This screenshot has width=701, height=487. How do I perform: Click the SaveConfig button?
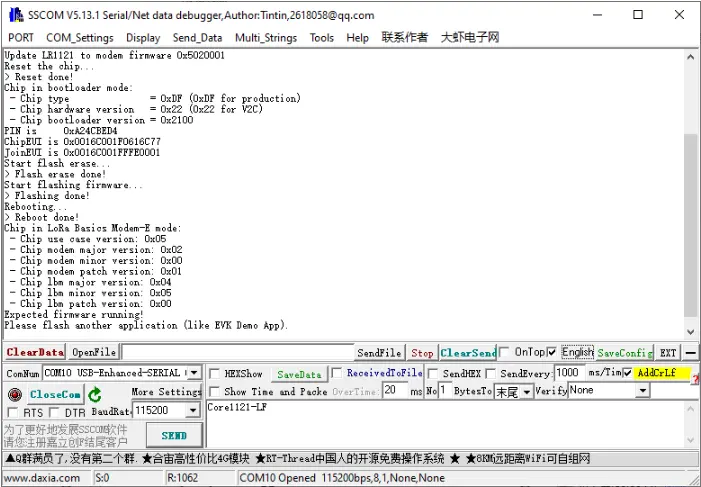click(625, 352)
